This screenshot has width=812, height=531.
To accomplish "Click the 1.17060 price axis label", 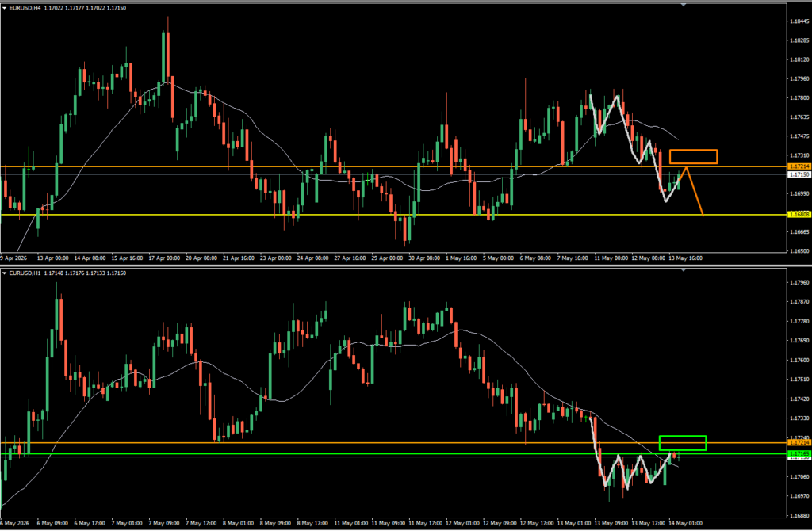I will pyautogui.click(x=799, y=476).
